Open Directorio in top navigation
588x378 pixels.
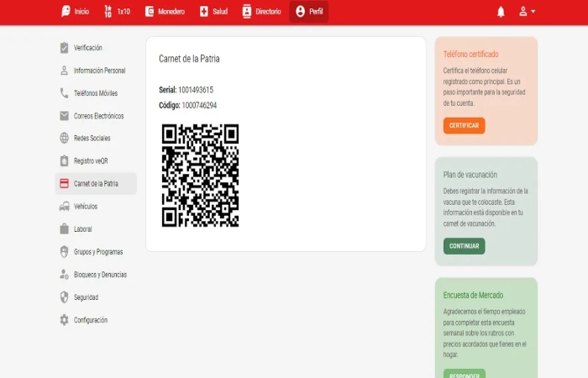point(262,12)
